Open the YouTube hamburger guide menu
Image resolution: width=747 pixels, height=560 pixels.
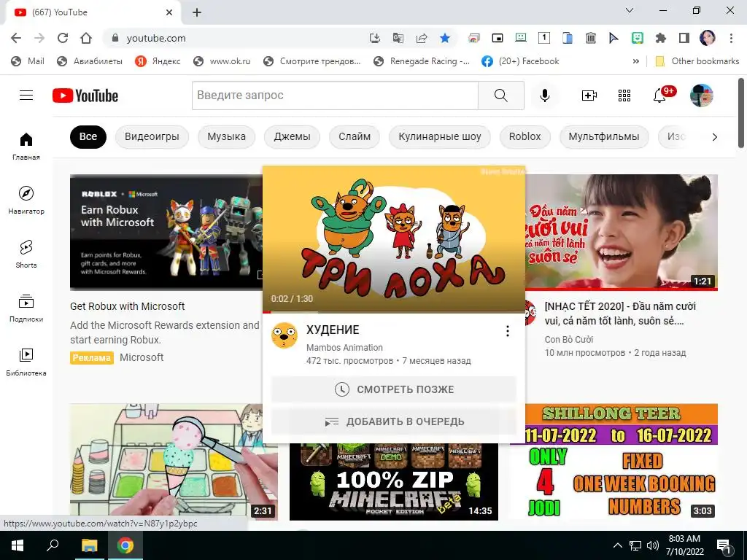pos(26,96)
